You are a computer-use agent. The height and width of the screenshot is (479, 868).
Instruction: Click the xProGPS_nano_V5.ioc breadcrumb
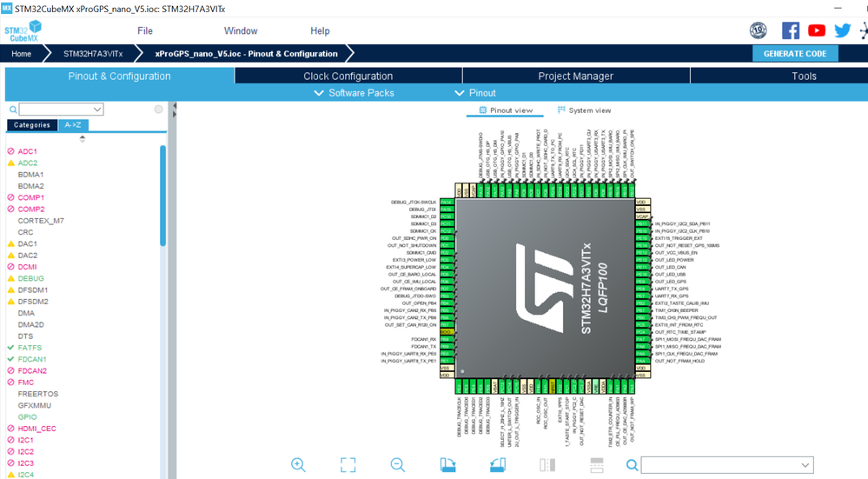[x=247, y=54]
